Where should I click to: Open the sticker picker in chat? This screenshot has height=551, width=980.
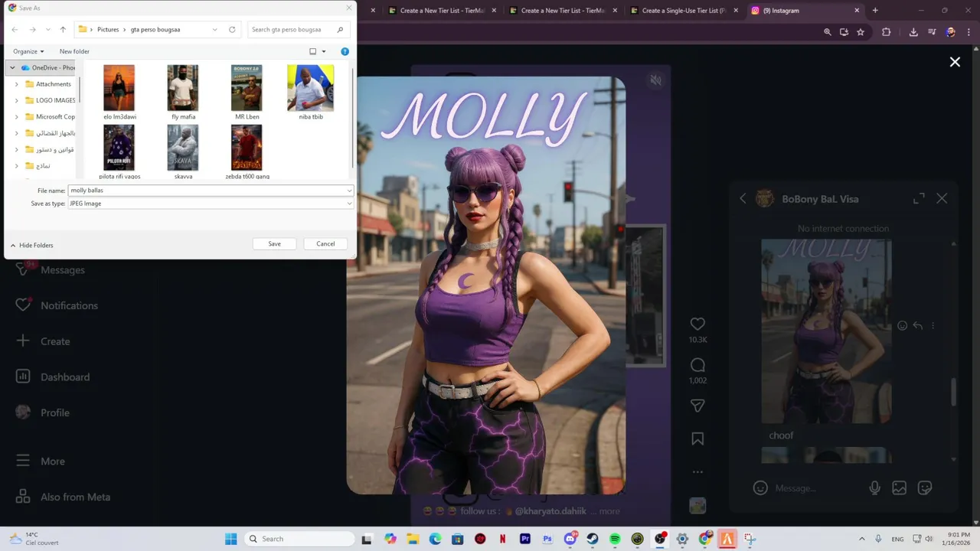point(925,487)
